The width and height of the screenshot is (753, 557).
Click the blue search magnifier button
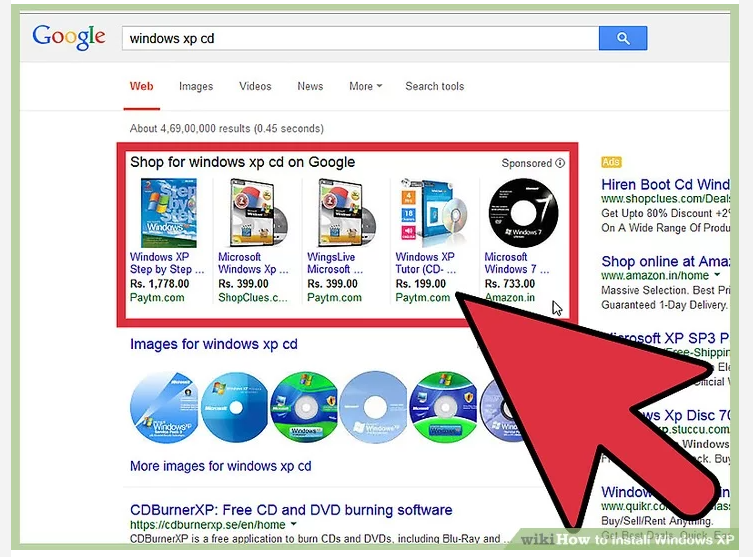(x=622, y=38)
